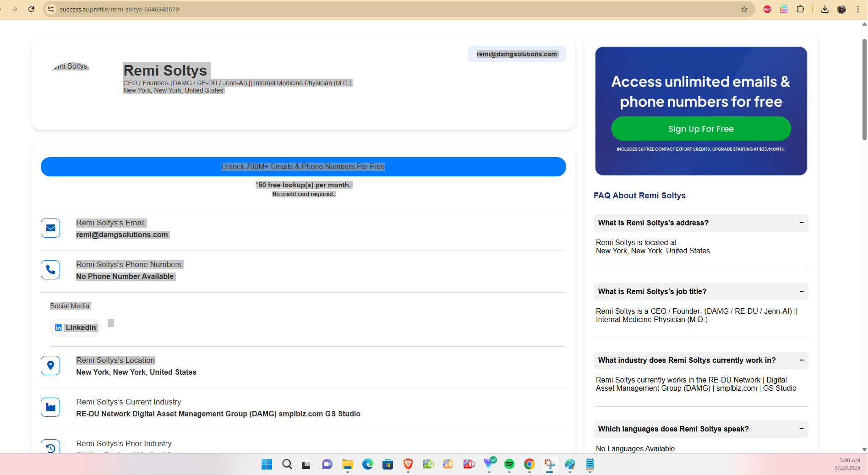The image size is (868, 475).
Task: Open Snipping Tool on taskbar
Action: coord(550,464)
